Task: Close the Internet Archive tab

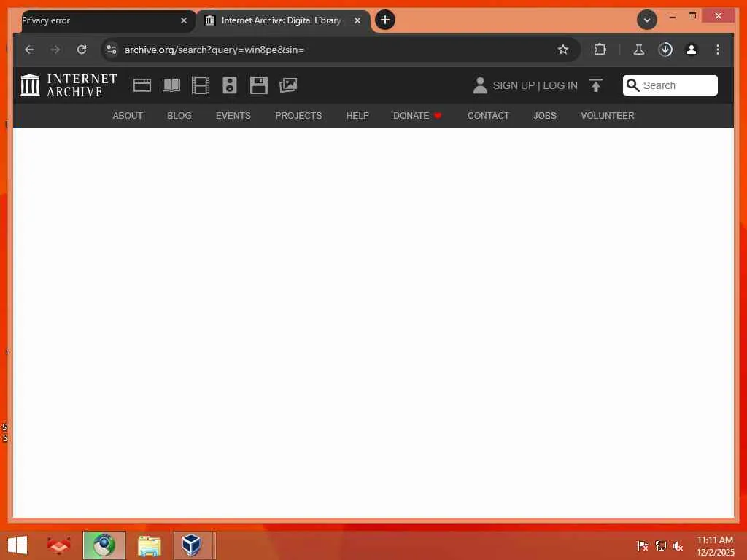Action: [x=357, y=20]
